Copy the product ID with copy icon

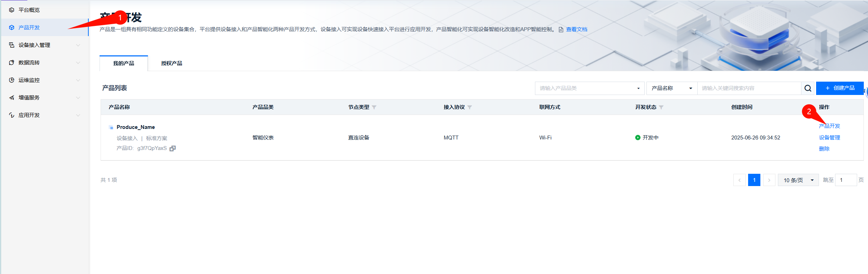pos(172,149)
